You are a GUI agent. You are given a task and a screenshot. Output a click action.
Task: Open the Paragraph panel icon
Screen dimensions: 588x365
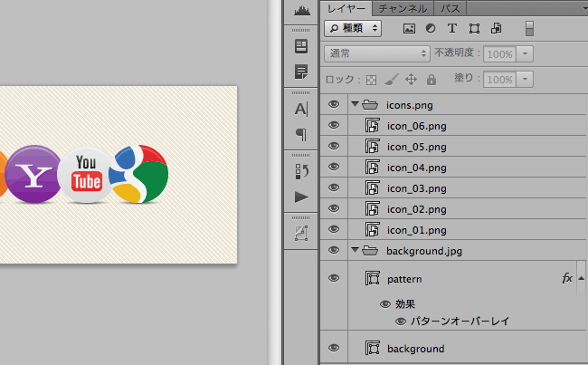tap(301, 134)
